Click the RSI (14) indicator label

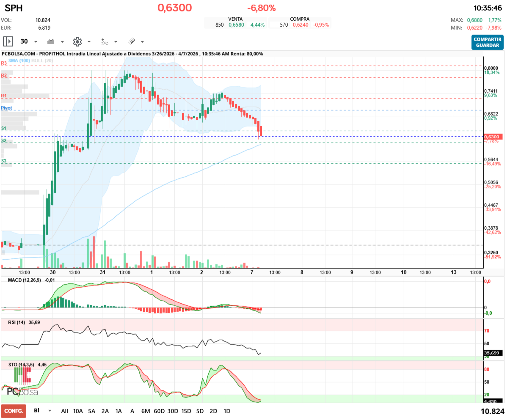pos(17,322)
